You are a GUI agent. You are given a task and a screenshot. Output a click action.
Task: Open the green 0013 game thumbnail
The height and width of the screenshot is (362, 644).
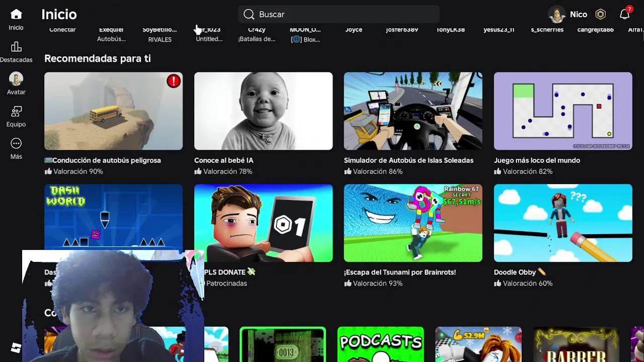pos(283,344)
